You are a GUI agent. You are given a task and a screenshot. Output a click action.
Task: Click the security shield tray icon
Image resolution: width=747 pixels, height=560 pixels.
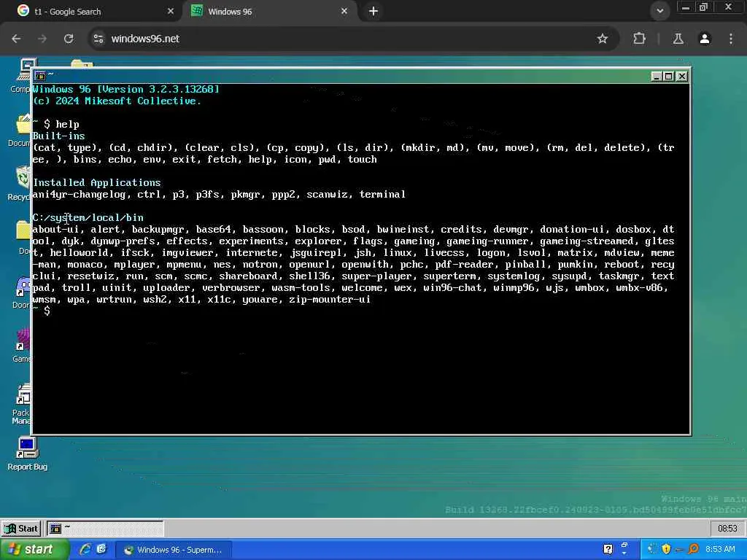click(667, 550)
